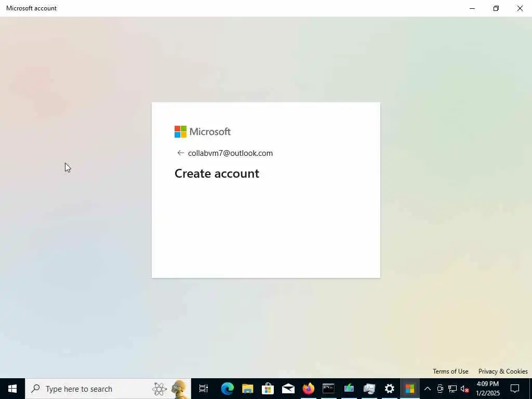Go back using the arrow beside the email
532x399 pixels.
[180, 153]
